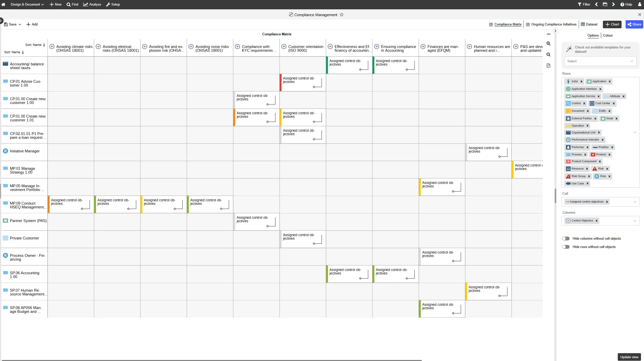Image resolution: width=644 pixels, height=361 pixels.
Task: Toggle Hide rows without cell objects
Action: (566, 247)
